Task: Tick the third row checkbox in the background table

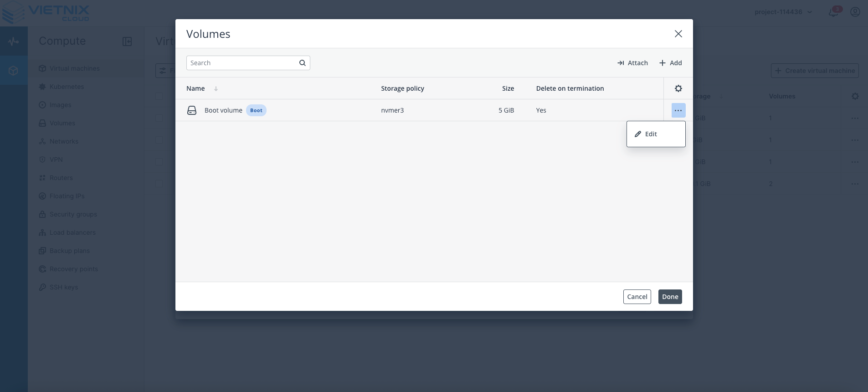Action: pyautogui.click(x=159, y=162)
